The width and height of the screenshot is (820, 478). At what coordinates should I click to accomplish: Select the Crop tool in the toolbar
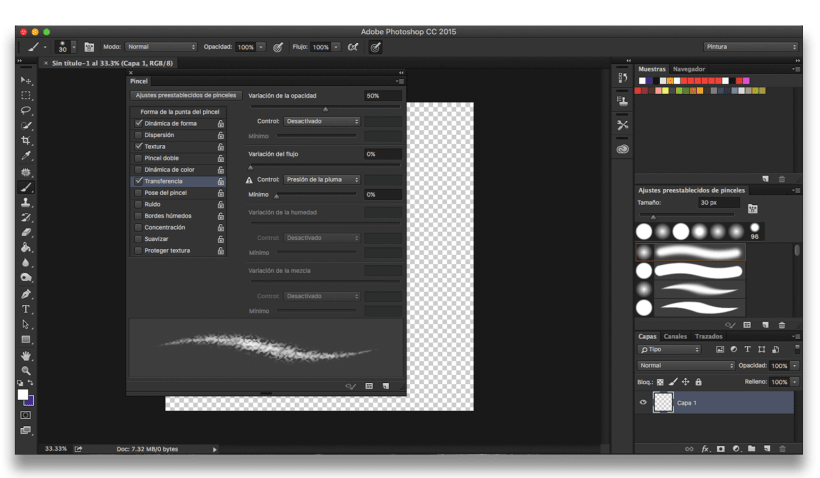click(26, 141)
